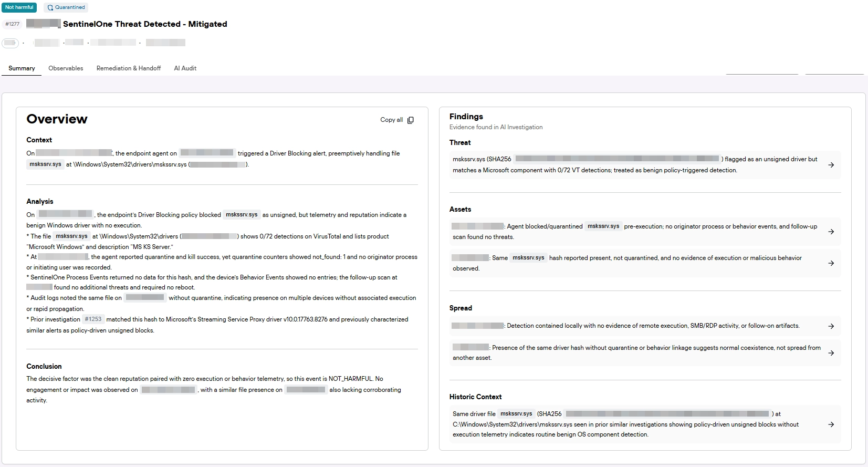Select the Summary tab
Image resolution: width=868 pixels, height=467 pixels.
(x=22, y=68)
